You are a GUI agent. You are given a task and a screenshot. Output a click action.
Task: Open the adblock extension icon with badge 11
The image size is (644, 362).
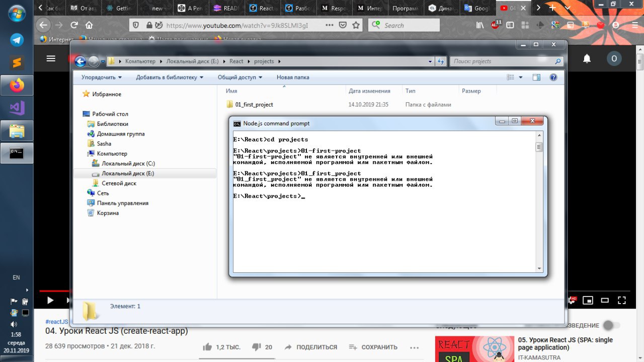496,25
